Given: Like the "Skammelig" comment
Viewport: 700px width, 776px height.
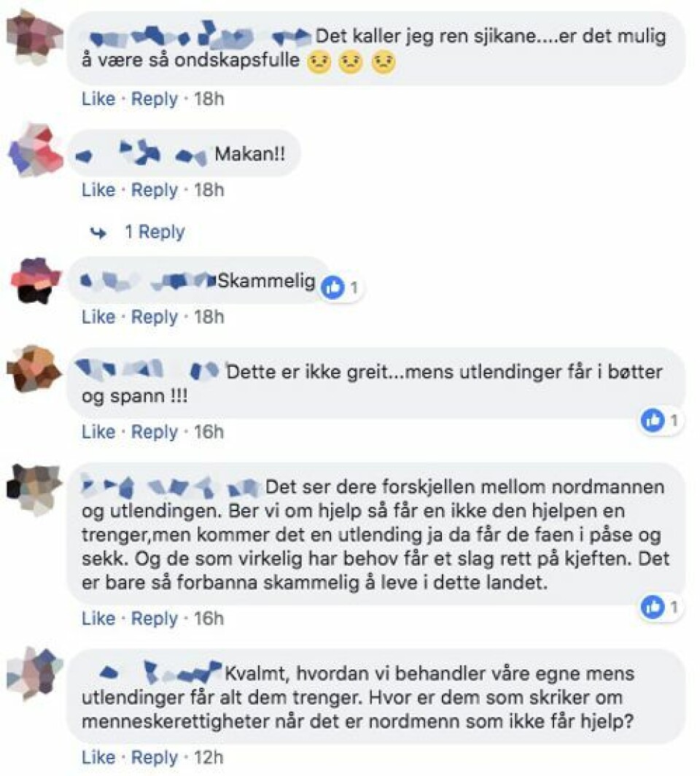Looking at the screenshot, I should tap(98, 317).
